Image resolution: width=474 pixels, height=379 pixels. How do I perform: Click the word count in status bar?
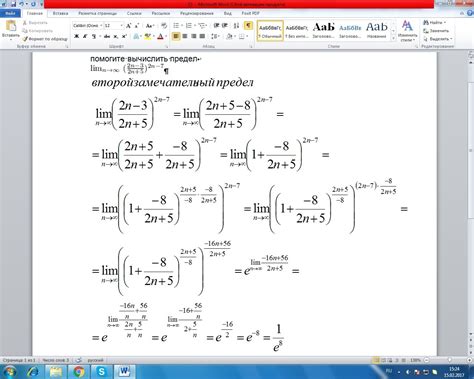pyautogui.click(x=55, y=360)
